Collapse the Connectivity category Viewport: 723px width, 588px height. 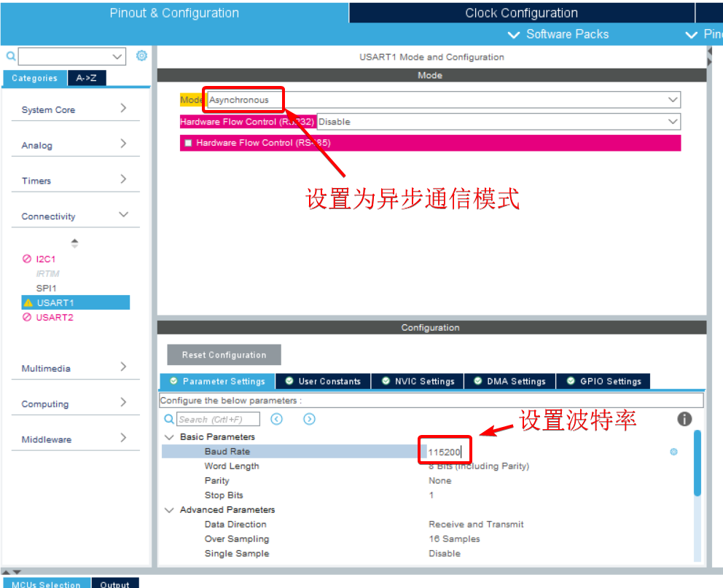pos(73,216)
